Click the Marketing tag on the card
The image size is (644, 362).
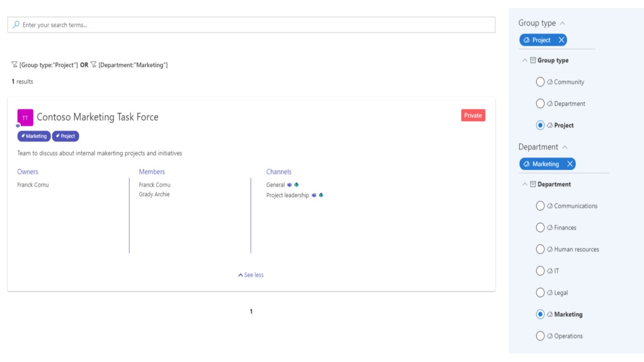[34, 136]
